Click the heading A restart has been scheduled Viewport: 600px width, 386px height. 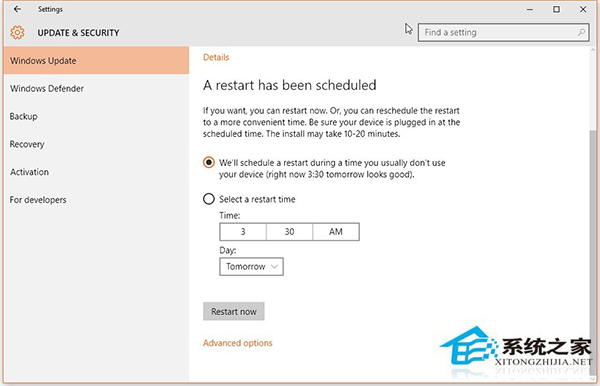[x=290, y=85]
